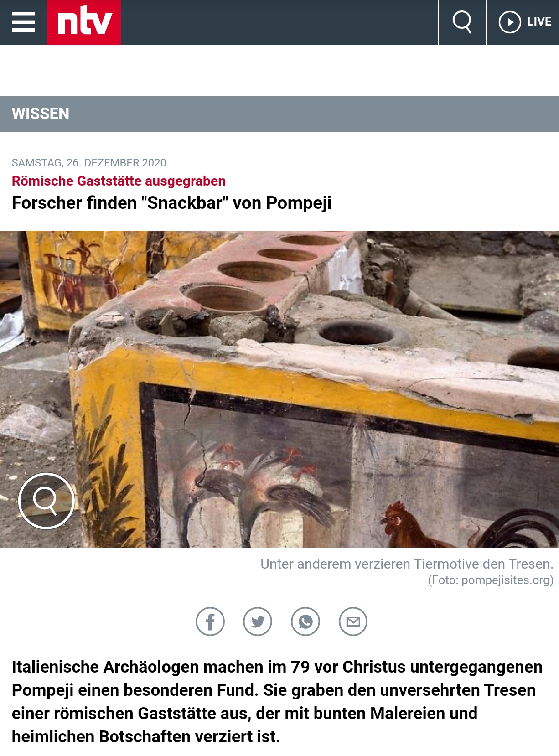559x756 pixels.
Task: Open the search in the header
Action: click(x=462, y=22)
